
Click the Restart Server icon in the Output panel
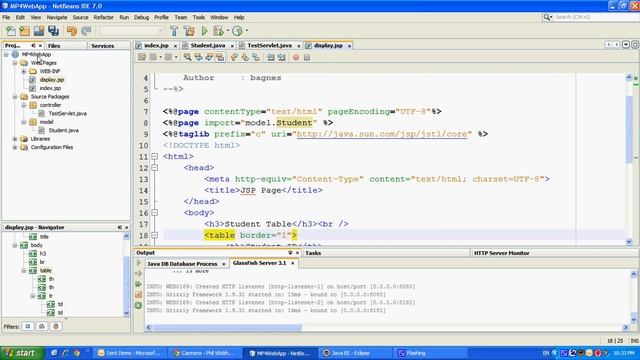click(138, 284)
